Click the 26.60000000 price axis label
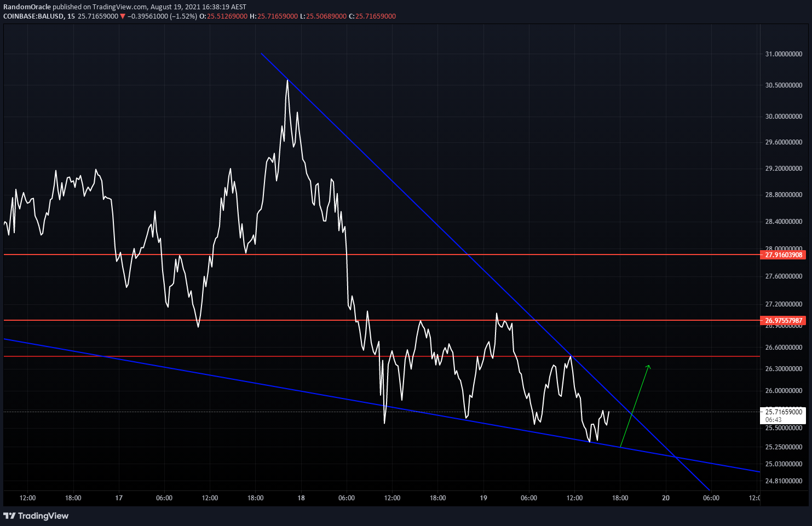 pos(784,348)
